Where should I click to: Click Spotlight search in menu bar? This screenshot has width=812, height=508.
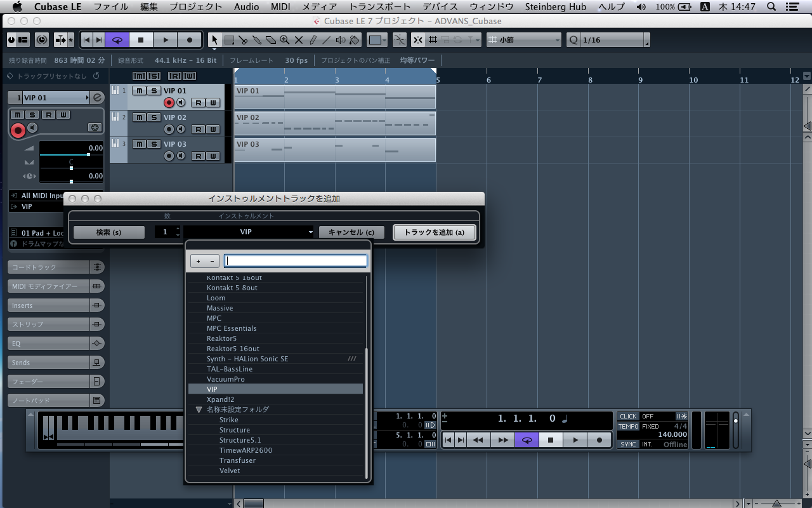(x=771, y=7)
